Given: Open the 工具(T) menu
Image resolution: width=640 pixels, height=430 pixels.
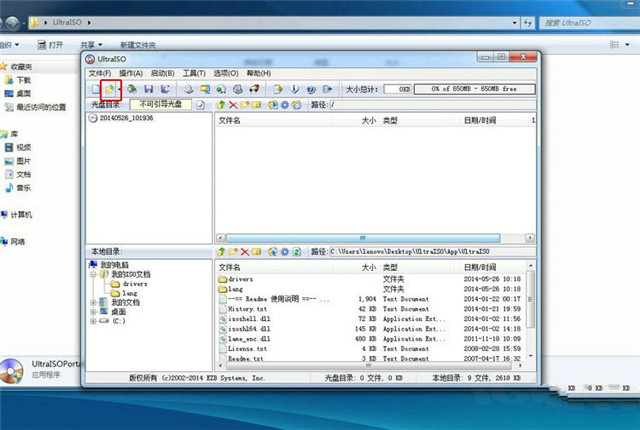Looking at the screenshot, I should pyautogui.click(x=194, y=73).
